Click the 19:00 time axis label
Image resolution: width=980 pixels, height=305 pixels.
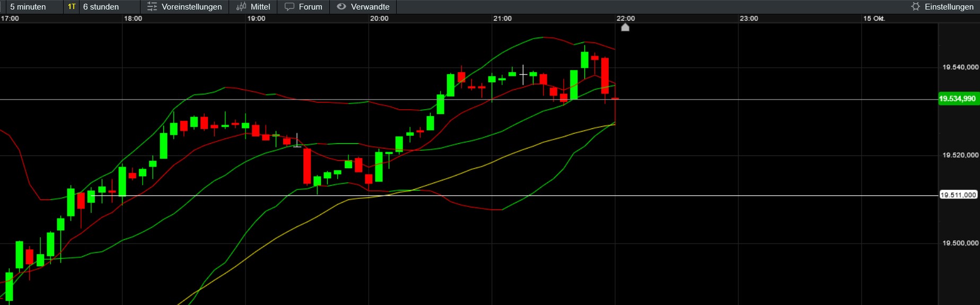tap(256, 19)
